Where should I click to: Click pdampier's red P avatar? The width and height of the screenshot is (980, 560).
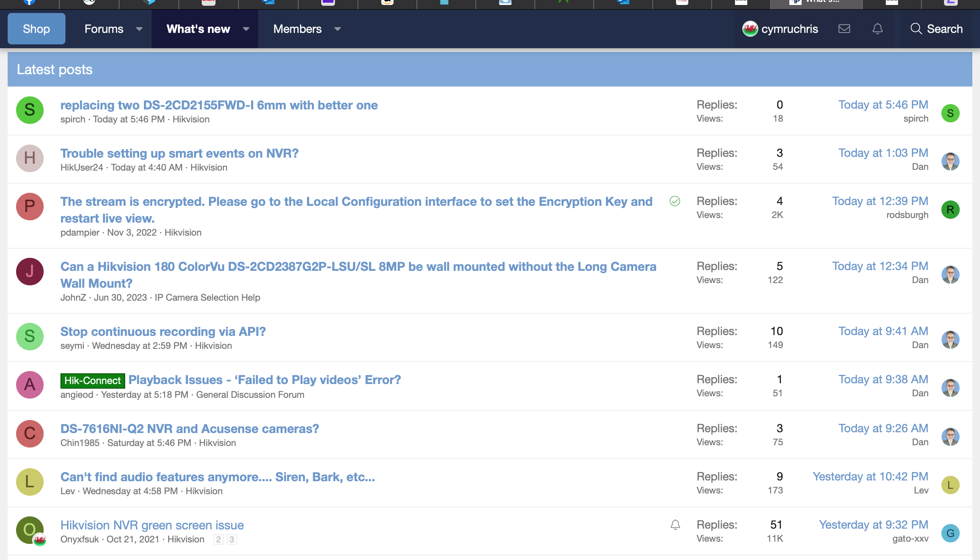pyautogui.click(x=29, y=207)
